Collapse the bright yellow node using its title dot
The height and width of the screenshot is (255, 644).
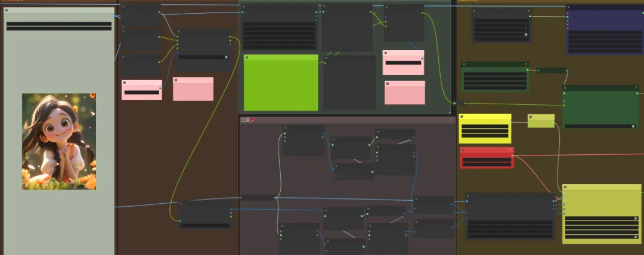pyautogui.click(x=462, y=117)
